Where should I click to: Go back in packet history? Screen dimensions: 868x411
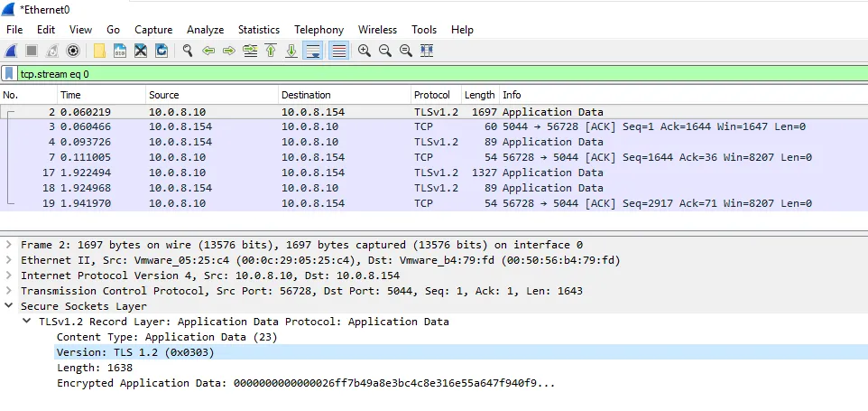pyautogui.click(x=208, y=51)
